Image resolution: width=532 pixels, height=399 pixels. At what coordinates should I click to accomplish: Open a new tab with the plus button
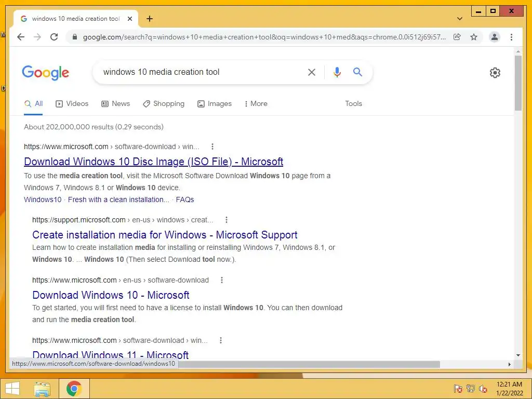149,19
